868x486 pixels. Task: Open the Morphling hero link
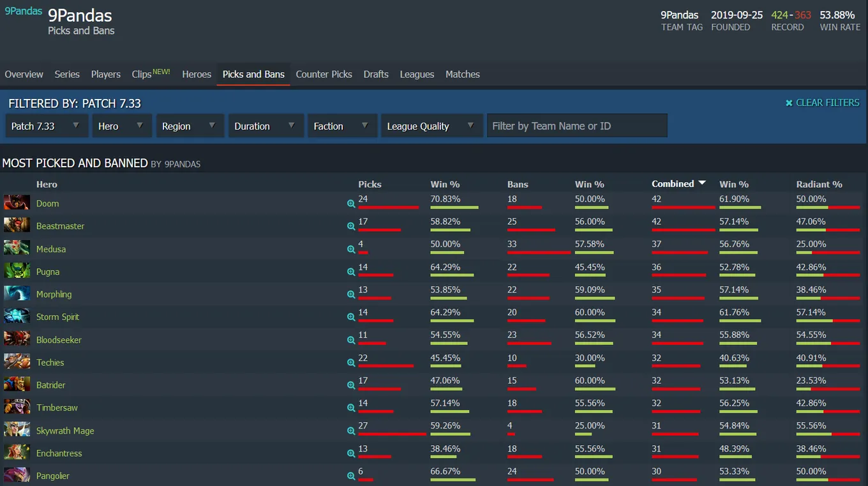[x=54, y=294]
